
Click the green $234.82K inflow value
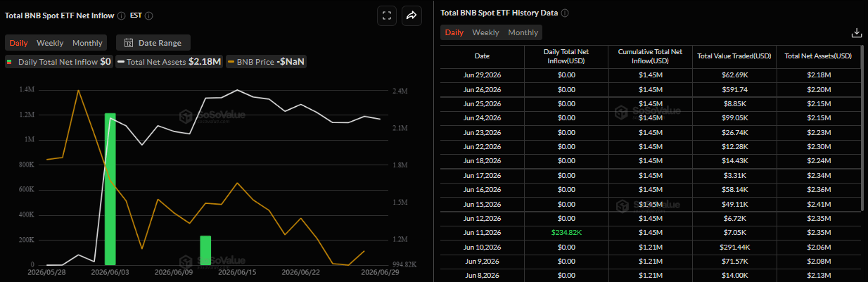coord(566,233)
